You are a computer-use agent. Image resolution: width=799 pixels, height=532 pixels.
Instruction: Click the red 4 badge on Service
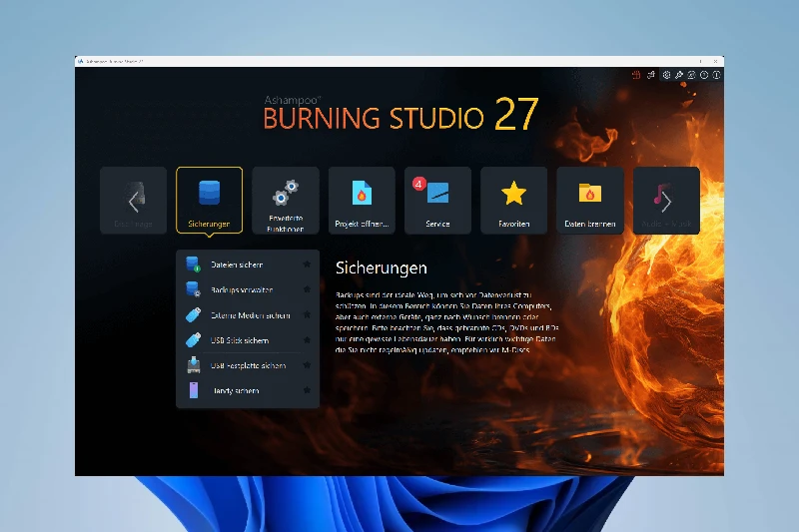[418, 184]
